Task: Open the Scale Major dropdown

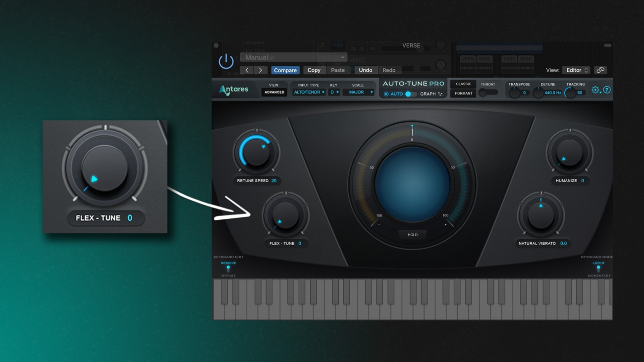Action: pos(358,92)
